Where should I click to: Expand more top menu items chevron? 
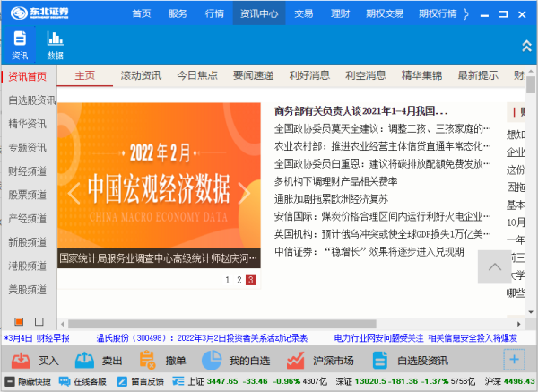coord(466,13)
